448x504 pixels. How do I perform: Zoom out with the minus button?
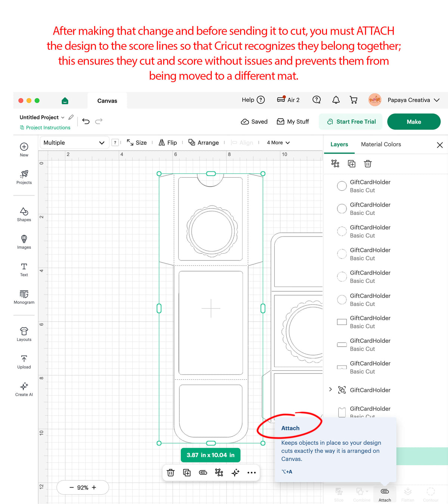click(72, 487)
